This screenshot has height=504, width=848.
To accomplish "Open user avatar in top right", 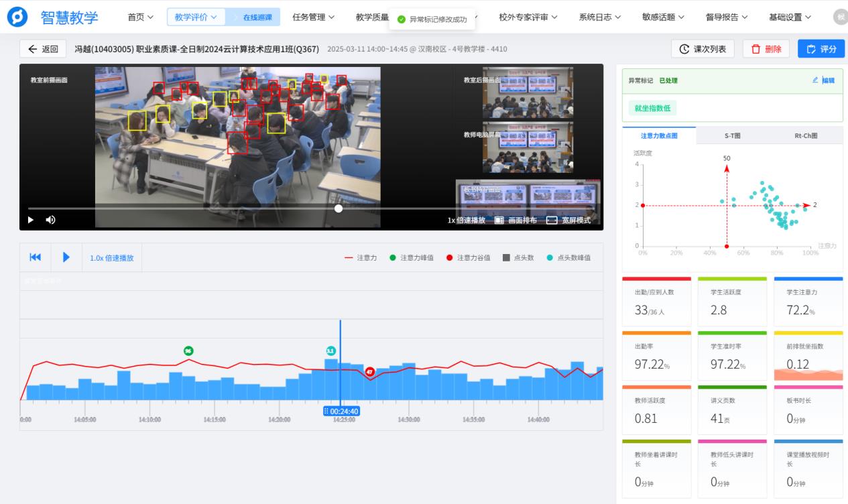I will point(840,17).
